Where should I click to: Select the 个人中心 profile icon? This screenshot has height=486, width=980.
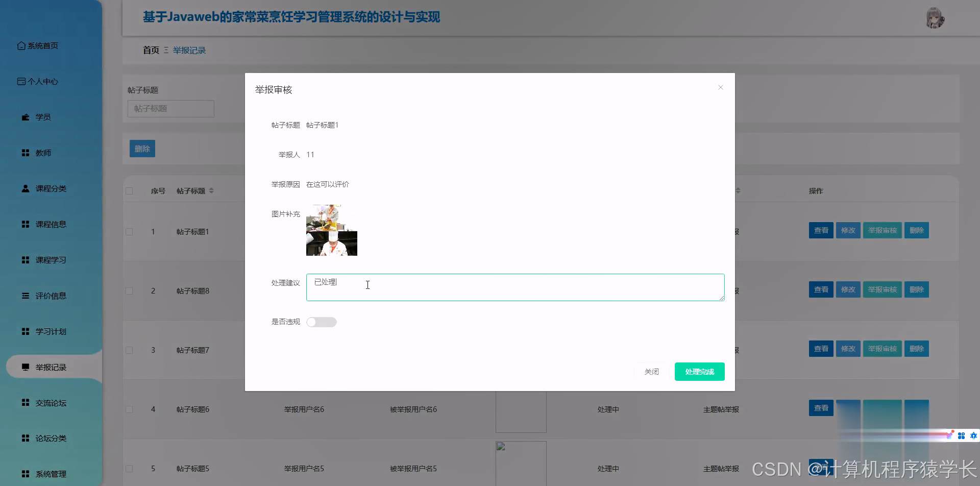pos(21,81)
